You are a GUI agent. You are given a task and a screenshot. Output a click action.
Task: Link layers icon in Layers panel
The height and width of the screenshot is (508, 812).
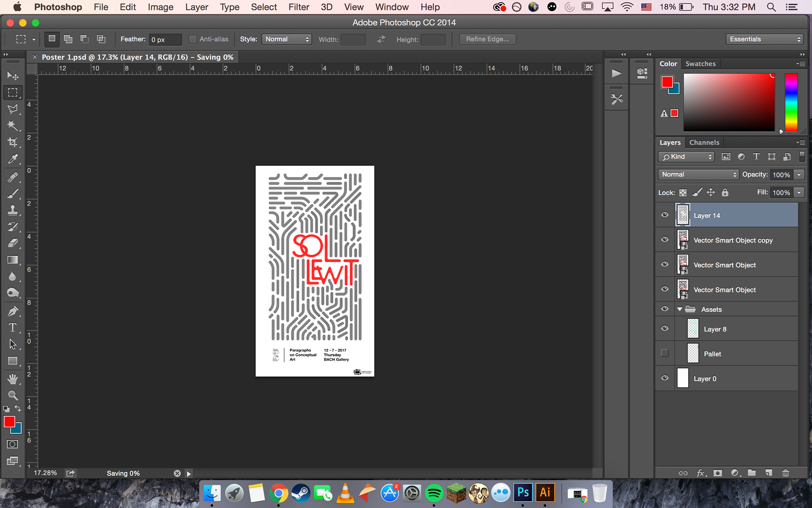coord(683,473)
